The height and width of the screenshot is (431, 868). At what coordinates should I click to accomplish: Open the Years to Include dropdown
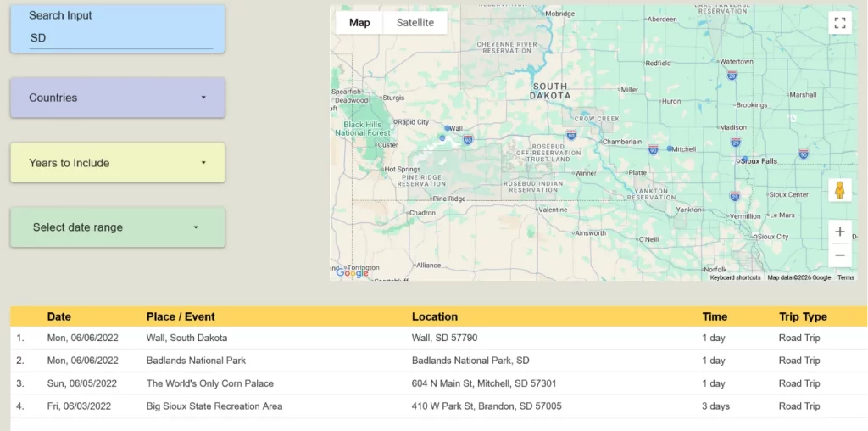coord(117,162)
